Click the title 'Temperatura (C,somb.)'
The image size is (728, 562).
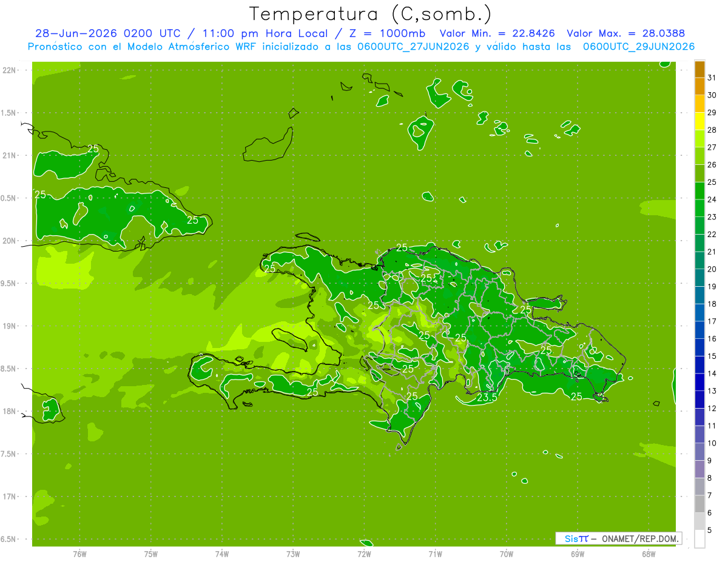pos(370,14)
